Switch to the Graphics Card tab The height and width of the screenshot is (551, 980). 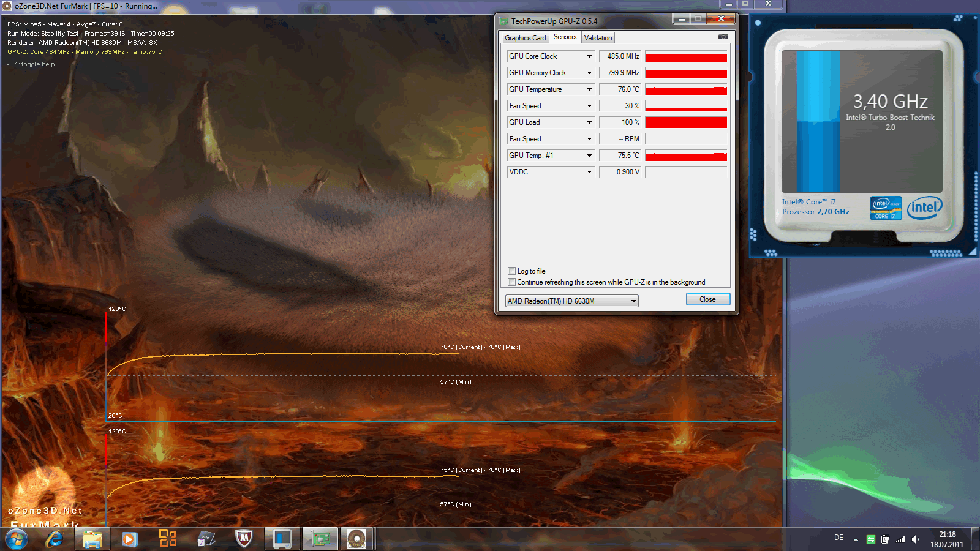point(525,38)
